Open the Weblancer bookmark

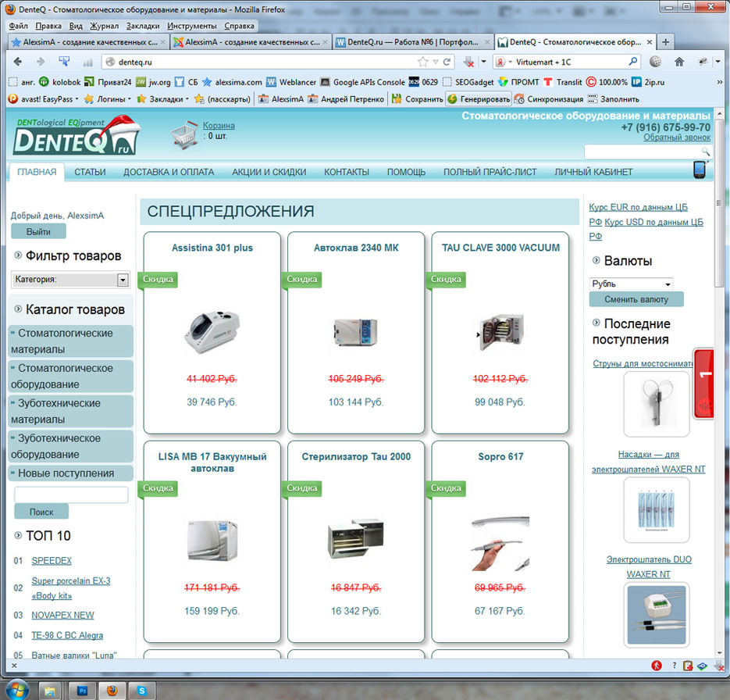(x=291, y=82)
